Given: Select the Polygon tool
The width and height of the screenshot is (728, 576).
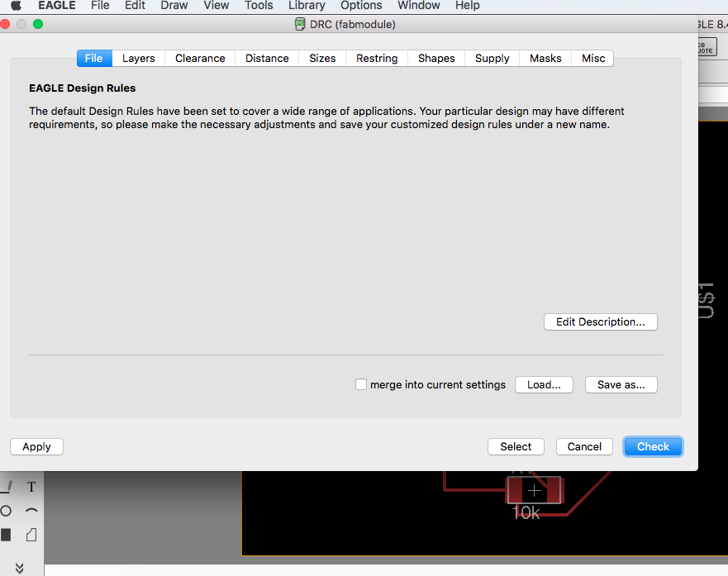Looking at the screenshot, I should coord(31,536).
